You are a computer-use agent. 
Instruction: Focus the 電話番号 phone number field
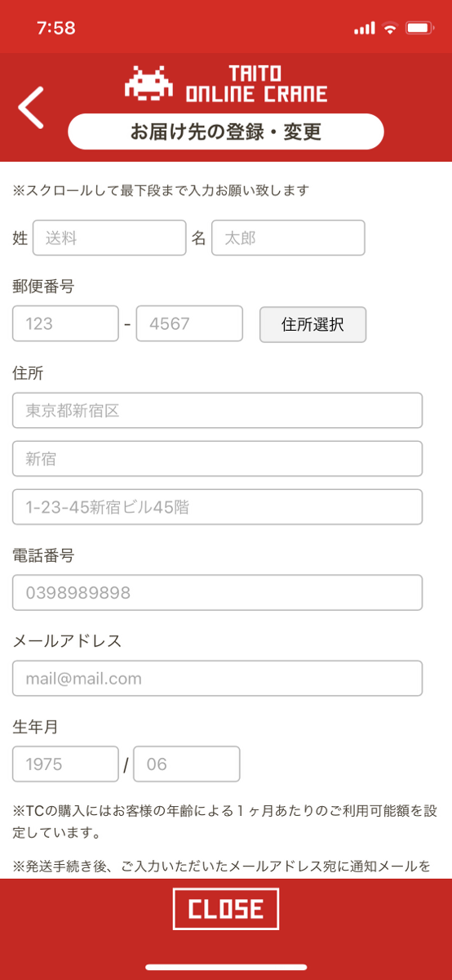217,593
